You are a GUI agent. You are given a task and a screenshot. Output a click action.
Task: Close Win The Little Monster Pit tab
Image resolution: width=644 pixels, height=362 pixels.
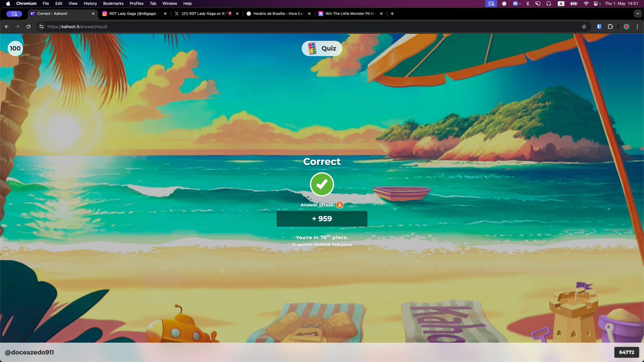pos(380,13)
